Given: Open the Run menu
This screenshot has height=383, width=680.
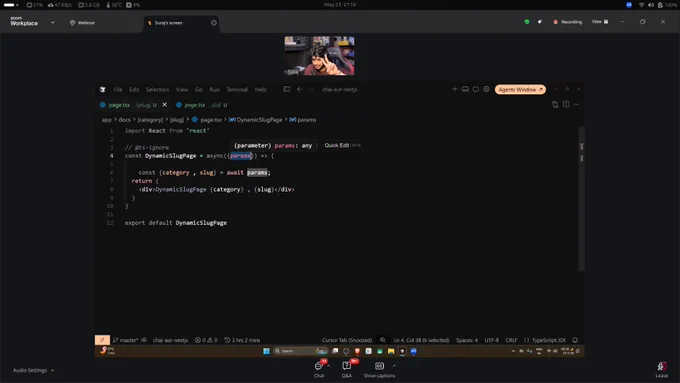Looking at the screenshot, I should pyautogui.click(x=214, y=89).
